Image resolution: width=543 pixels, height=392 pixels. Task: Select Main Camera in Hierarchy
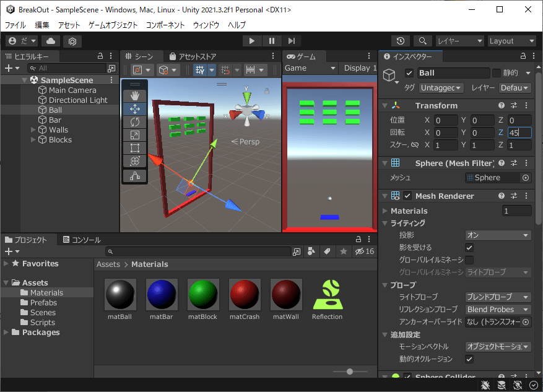coord(72,90)
